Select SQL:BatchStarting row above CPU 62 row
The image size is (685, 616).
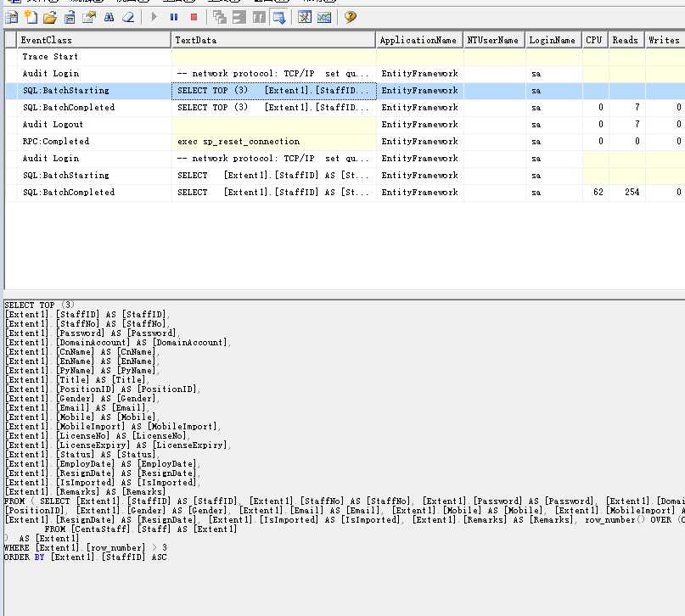345,176
